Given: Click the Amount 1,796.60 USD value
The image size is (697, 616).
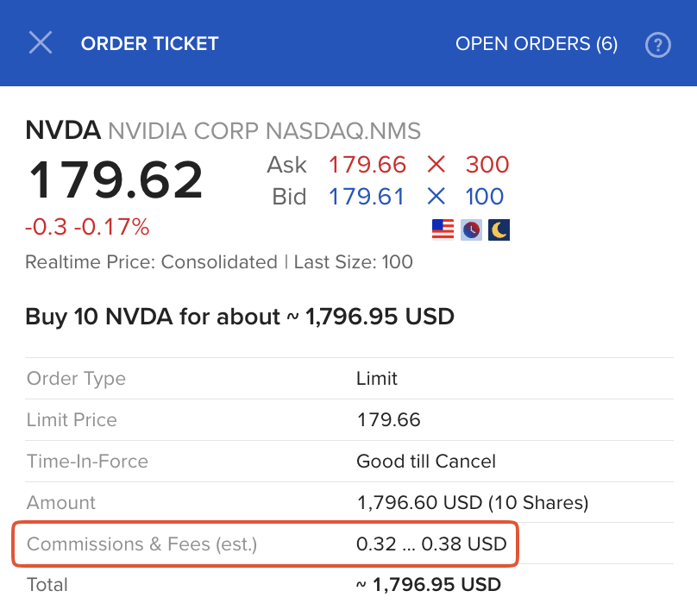Looking at the screenshot, I should (x=472, y=503).
